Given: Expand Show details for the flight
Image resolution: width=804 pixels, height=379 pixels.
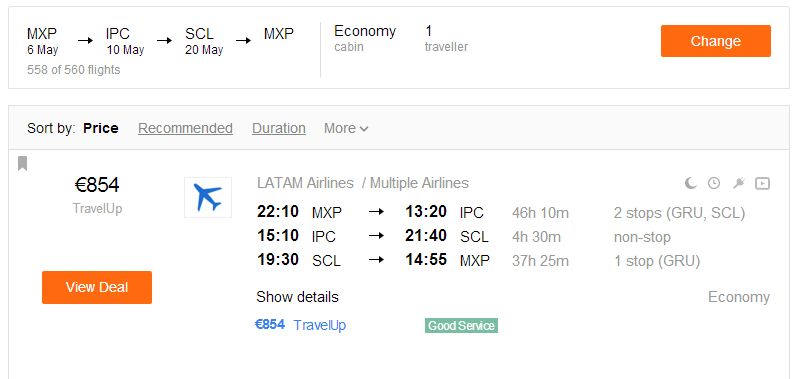Looking at the screenshot, I should coord(297,297).
